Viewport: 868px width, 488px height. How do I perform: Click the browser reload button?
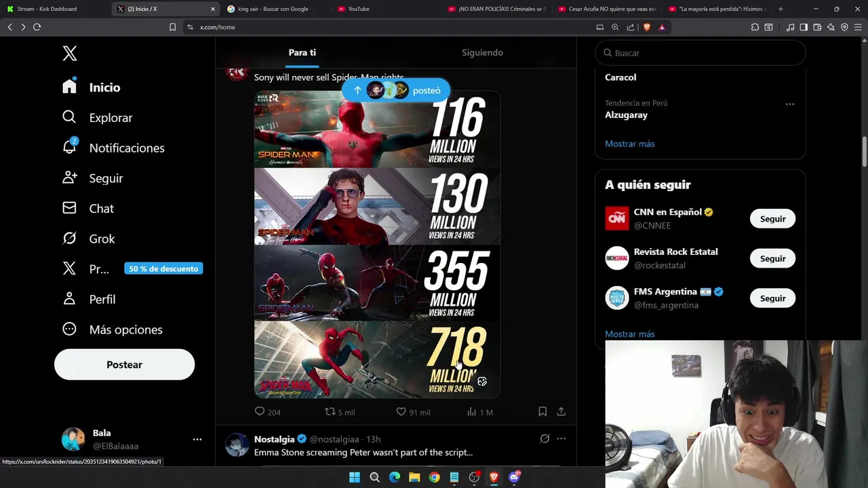point(37,27)
